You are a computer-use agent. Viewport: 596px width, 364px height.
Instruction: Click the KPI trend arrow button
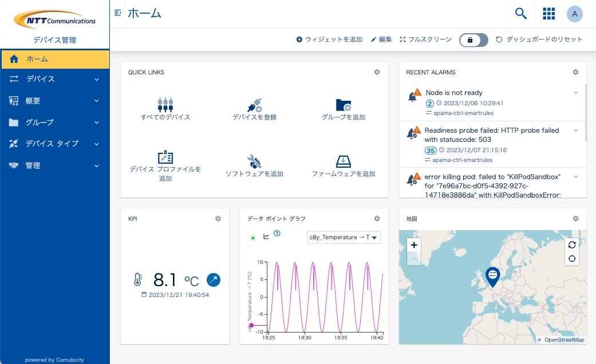click(x=213, y=280)
